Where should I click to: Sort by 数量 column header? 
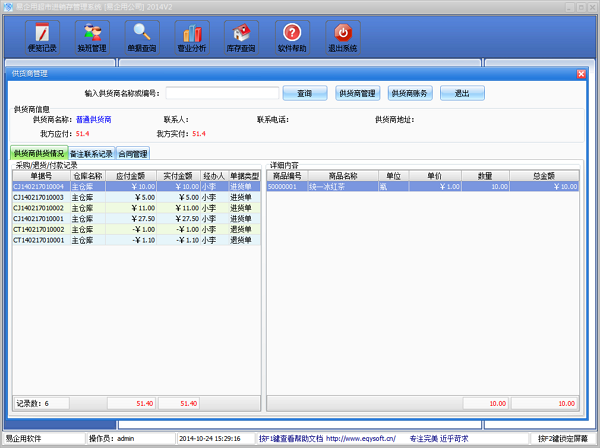[x=485, y=176]
